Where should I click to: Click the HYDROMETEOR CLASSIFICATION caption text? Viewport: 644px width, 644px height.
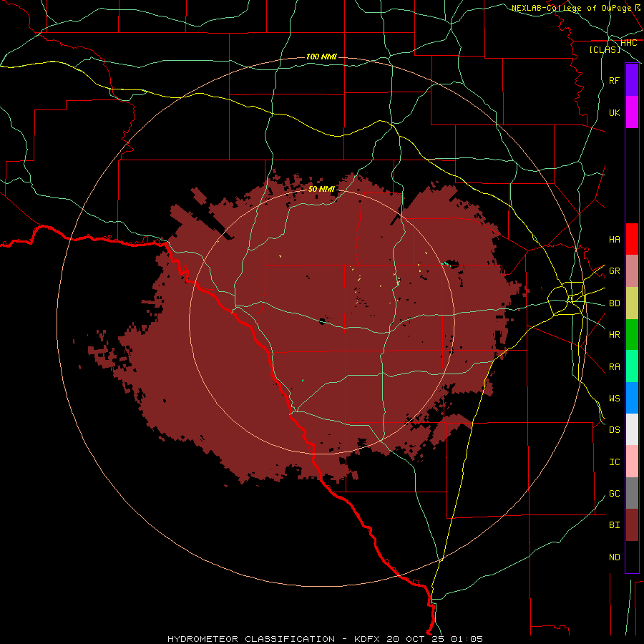(251, 639)
